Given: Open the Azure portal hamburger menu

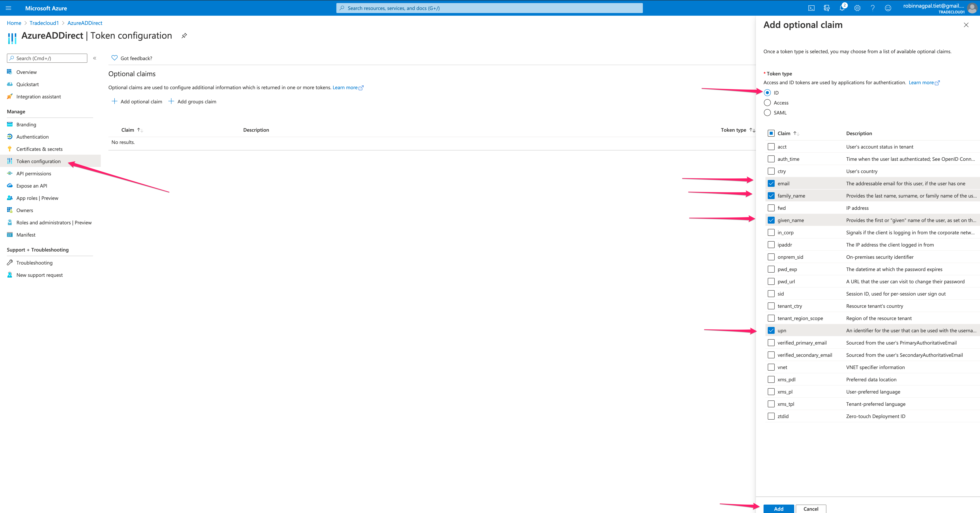Looking at the screenshot, I should point(8,8).
